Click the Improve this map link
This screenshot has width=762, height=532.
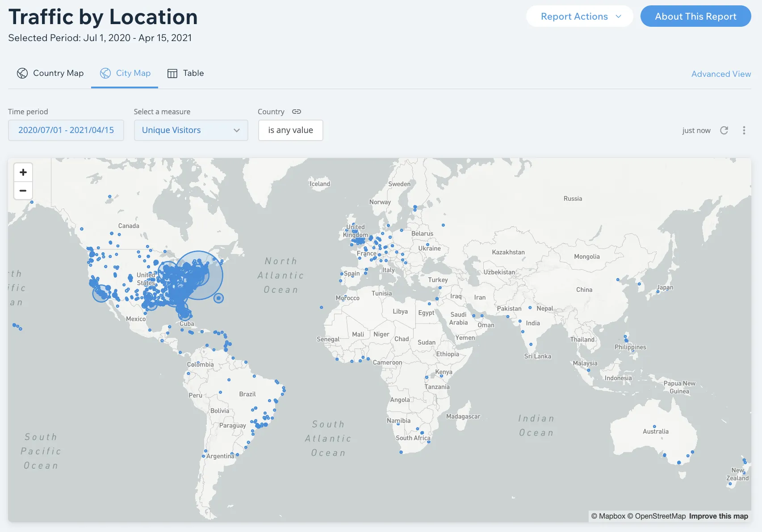(718, 516)
